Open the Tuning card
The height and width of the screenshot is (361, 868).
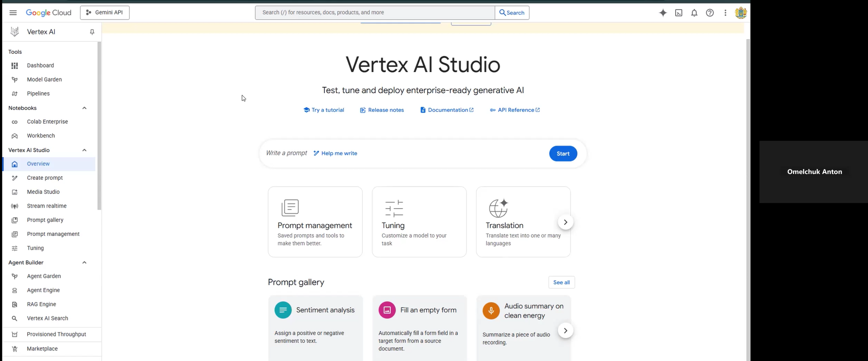419,222
